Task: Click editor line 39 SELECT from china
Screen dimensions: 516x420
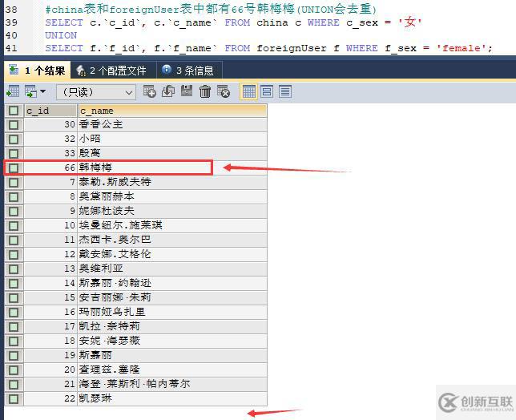Action: point(233,22)
